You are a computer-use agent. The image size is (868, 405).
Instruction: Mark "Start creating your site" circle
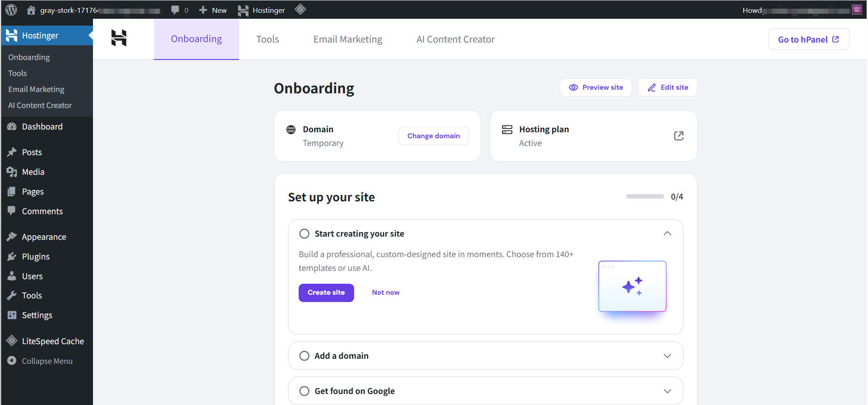tap(304, 234)
